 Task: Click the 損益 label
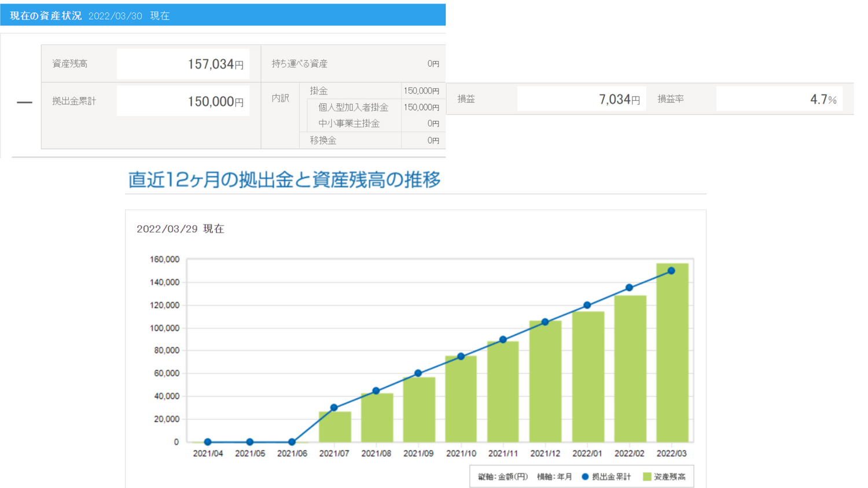coord(466,99)
